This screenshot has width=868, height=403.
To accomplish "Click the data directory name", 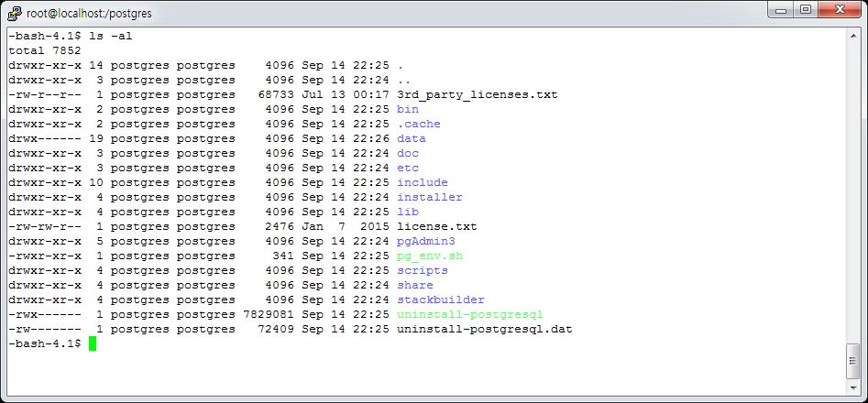I will 412,138.
